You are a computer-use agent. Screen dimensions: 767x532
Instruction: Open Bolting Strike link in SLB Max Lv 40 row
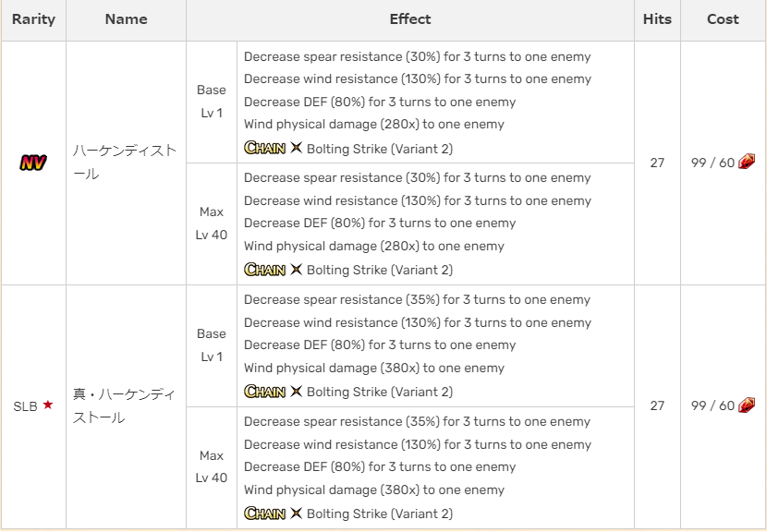379,514
